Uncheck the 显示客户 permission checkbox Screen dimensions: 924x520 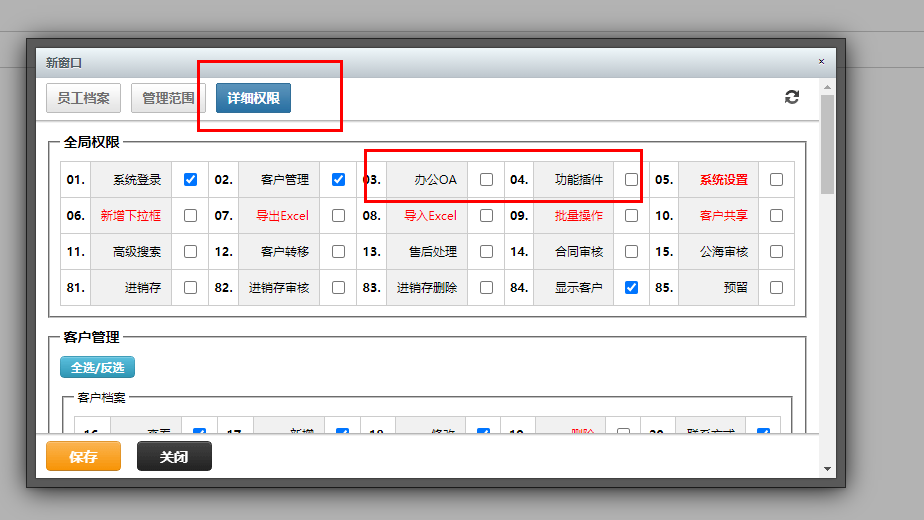click(631, 288)
